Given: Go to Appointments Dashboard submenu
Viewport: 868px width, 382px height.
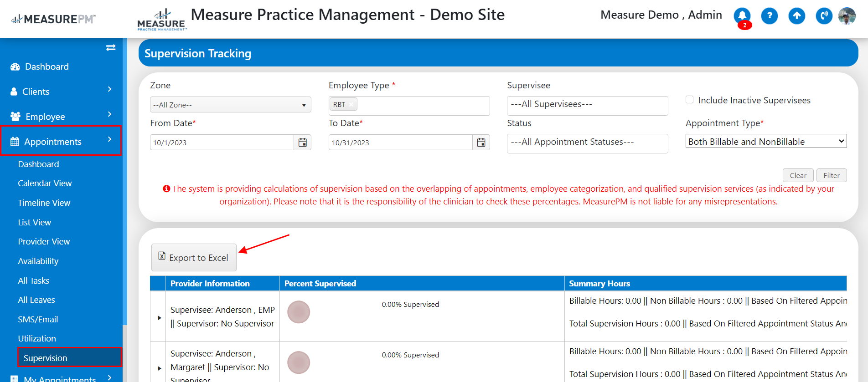Looking at the screenshot, I should [38, 164].
